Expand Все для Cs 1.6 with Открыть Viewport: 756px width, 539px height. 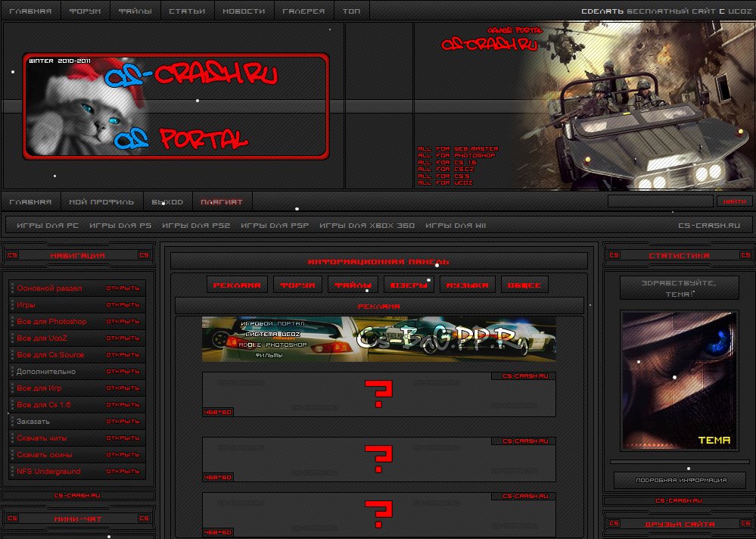123,404
